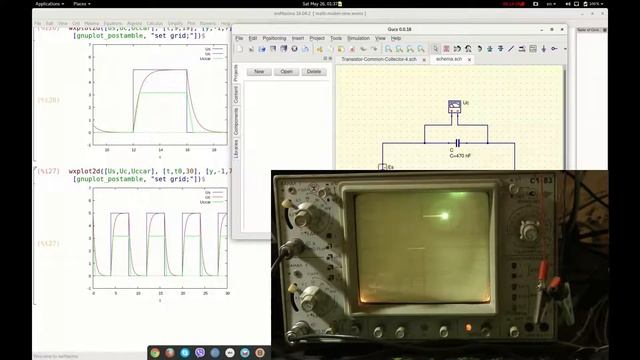Select the Content side tab in Qucs

point(236,95)
